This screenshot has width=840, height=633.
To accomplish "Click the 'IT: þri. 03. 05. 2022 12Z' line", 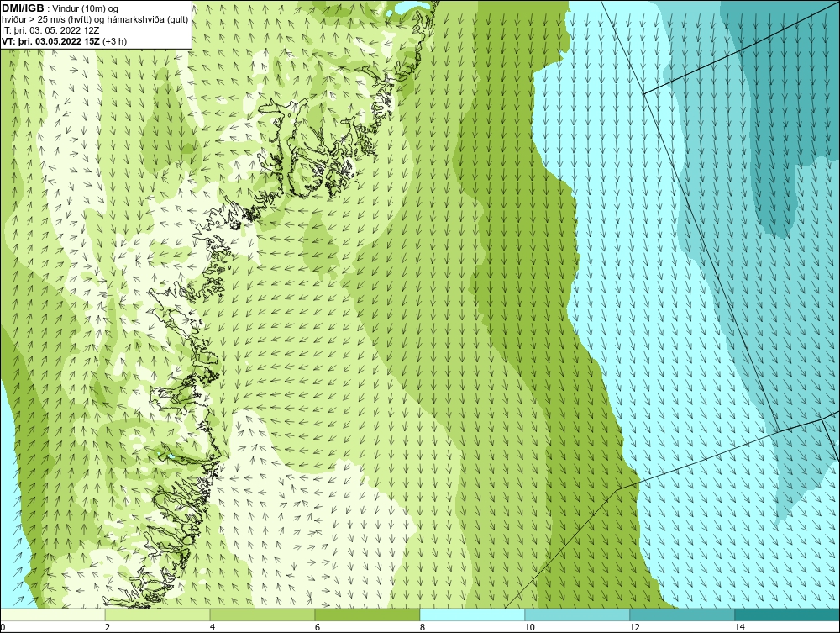I will 50,30.
